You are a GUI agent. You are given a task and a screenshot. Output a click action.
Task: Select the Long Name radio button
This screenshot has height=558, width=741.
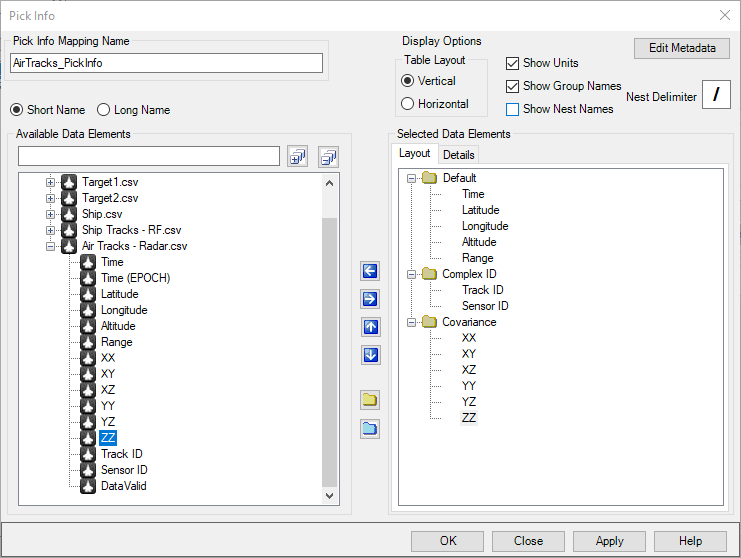105,110
